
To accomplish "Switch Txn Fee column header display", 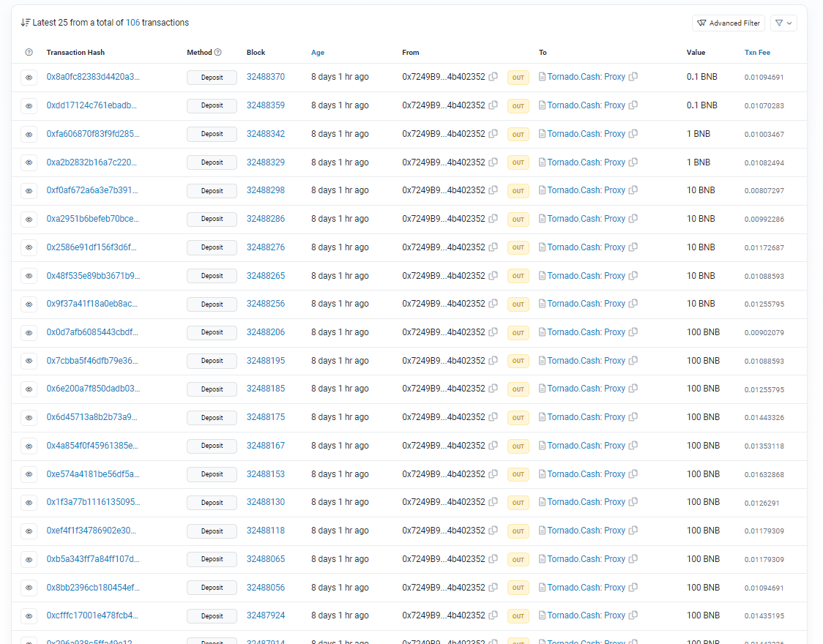I will tap(757, 53).
